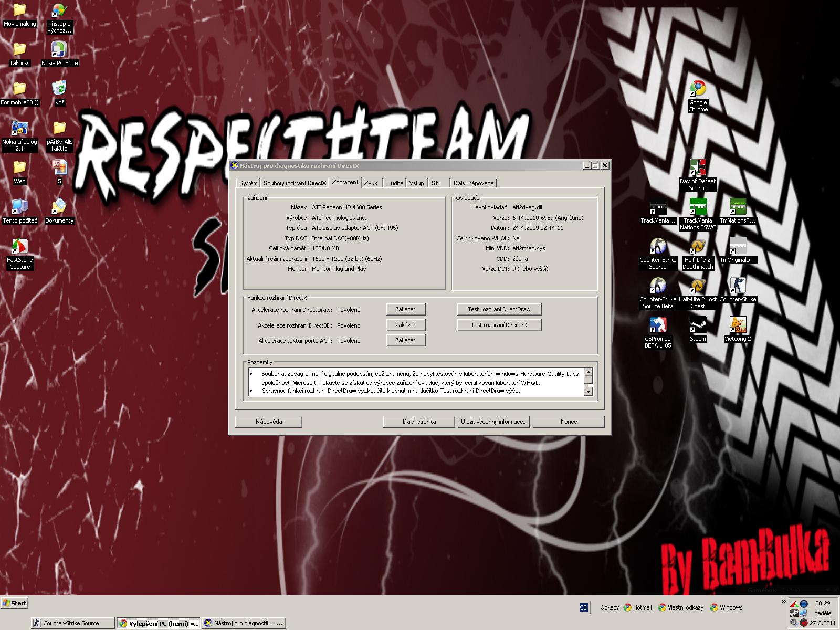The height and width of the screenshot is (630, 840).
Task: Click the 20:29 taskbar clock
Action: click(823, 603)
